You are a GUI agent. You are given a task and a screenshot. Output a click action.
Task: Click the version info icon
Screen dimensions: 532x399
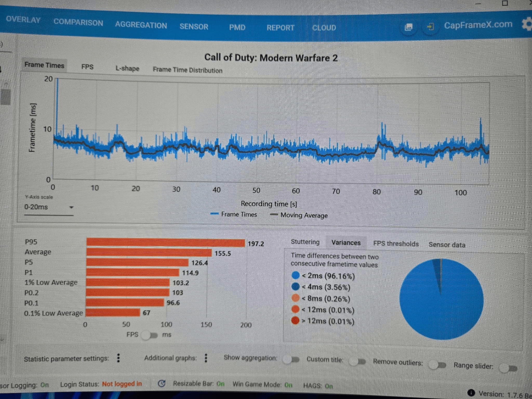click(x=471, y=393)
